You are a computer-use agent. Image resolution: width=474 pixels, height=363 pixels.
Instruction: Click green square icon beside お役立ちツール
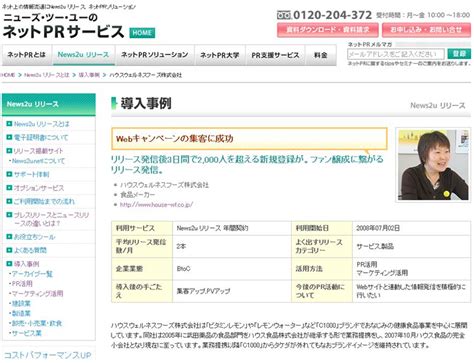pos(9,237)
